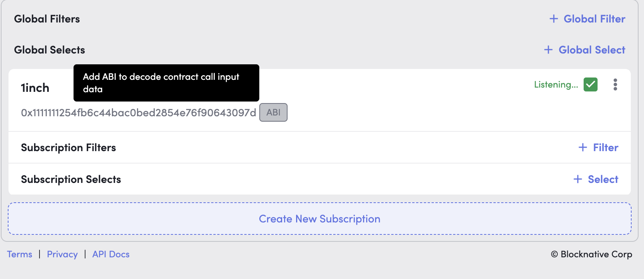Viewport: 644px width, 279px height.
Task: Click the Subscription Filters heading
Action: point(69,148)
